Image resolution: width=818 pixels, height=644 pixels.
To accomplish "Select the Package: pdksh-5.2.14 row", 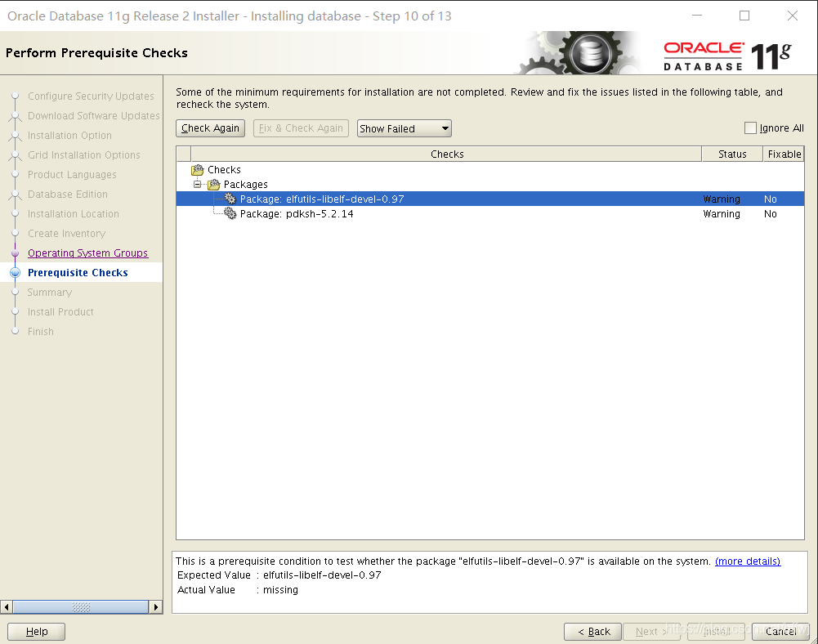I will (x=489, y=213).
